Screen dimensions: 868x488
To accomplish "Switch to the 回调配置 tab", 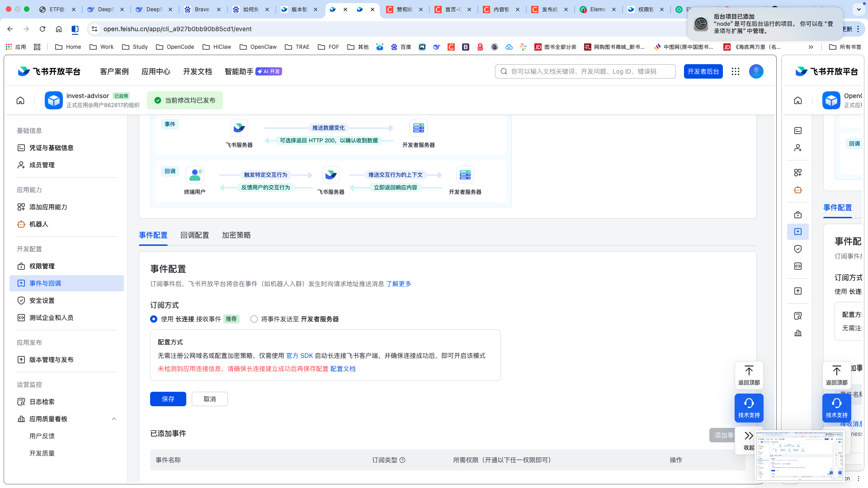I will coord(195,235).
